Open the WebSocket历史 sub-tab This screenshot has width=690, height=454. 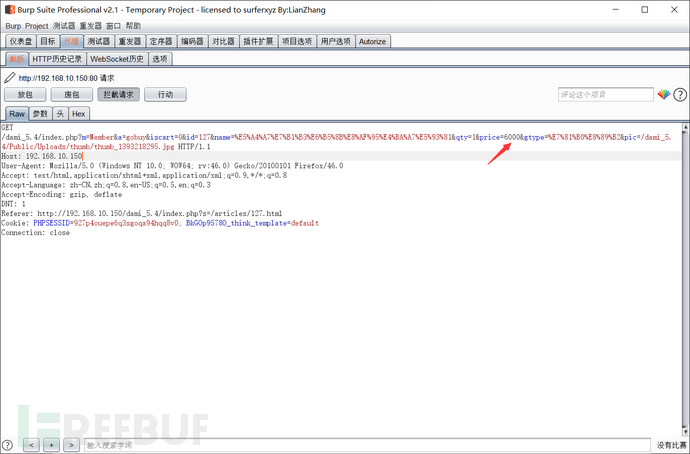click(117, 59)
